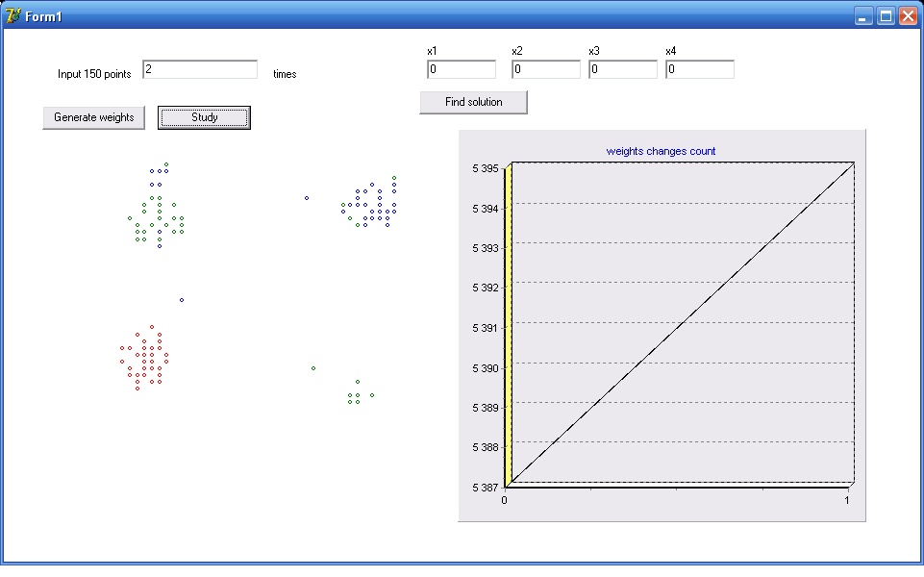Viewport: 924px width, 577px height.
Task: Click the Find solution button
Action: tap(473, 102)
